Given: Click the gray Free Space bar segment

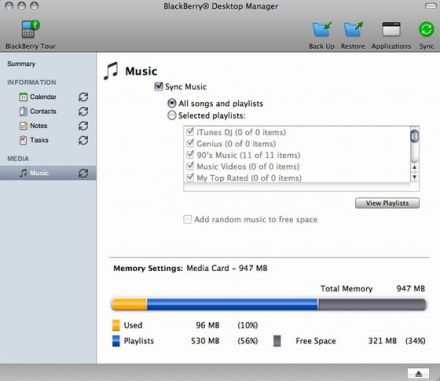Looking at the screenshot, I should (372, 304).
